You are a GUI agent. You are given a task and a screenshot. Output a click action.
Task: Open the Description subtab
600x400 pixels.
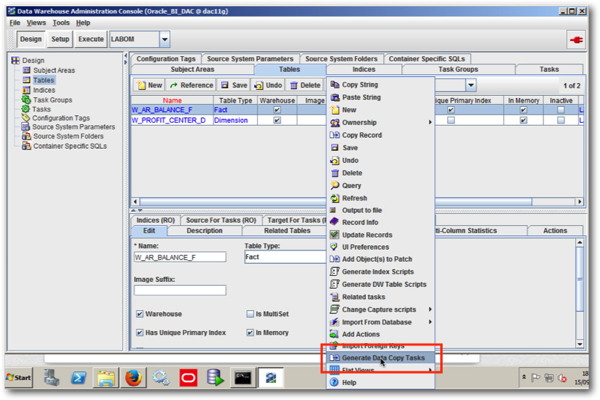204,231
